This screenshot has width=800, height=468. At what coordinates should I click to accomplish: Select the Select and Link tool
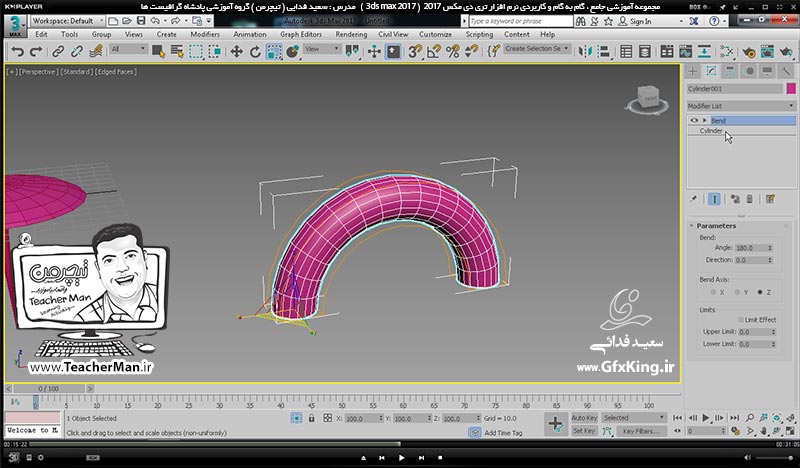58,52
